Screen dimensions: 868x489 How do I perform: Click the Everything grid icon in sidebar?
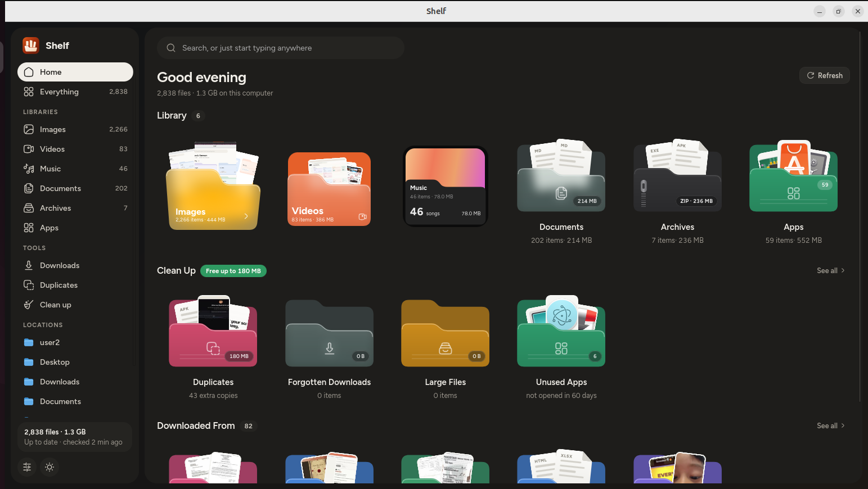coord(29,92)
